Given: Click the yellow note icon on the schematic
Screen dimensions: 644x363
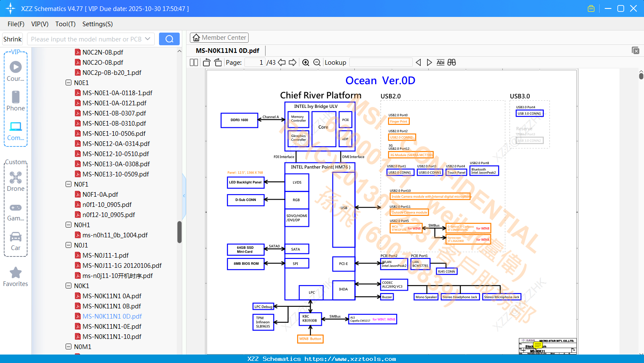Looking at the screenshot, I should click(538, 346).
